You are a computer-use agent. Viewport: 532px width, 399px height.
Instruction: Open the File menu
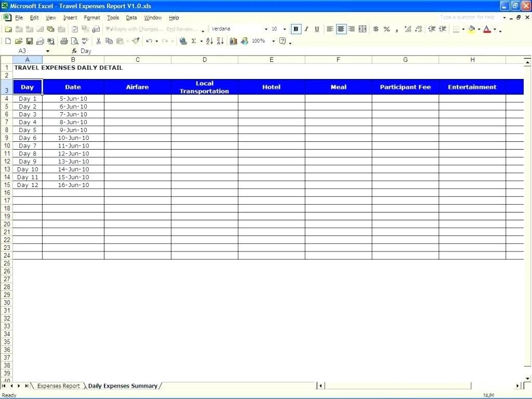pos(19,18)
